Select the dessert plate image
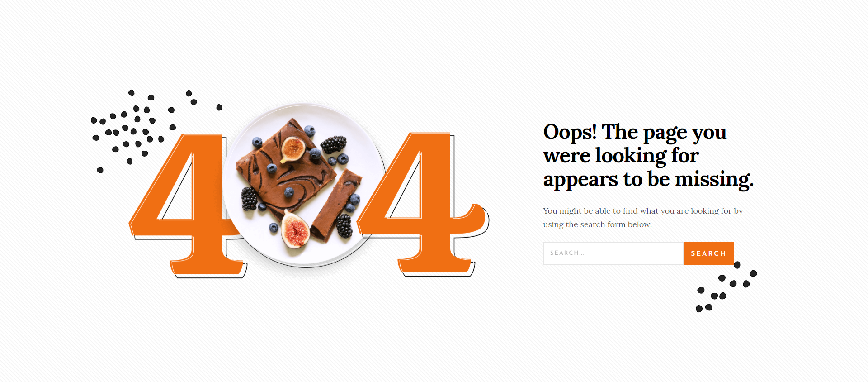The image size is (868, 382). click(x=305, y=186)
